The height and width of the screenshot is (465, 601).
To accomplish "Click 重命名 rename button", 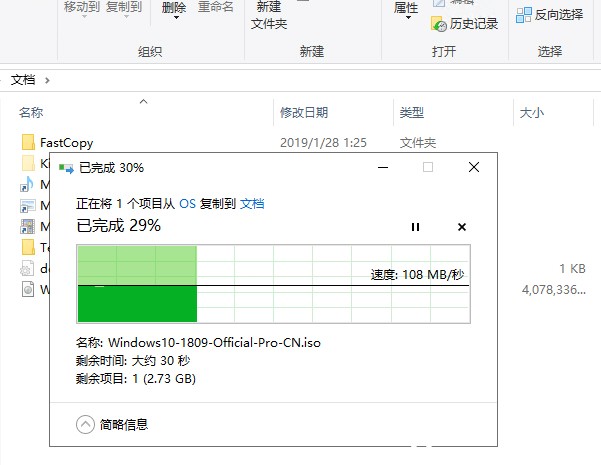I will point(216,7).
